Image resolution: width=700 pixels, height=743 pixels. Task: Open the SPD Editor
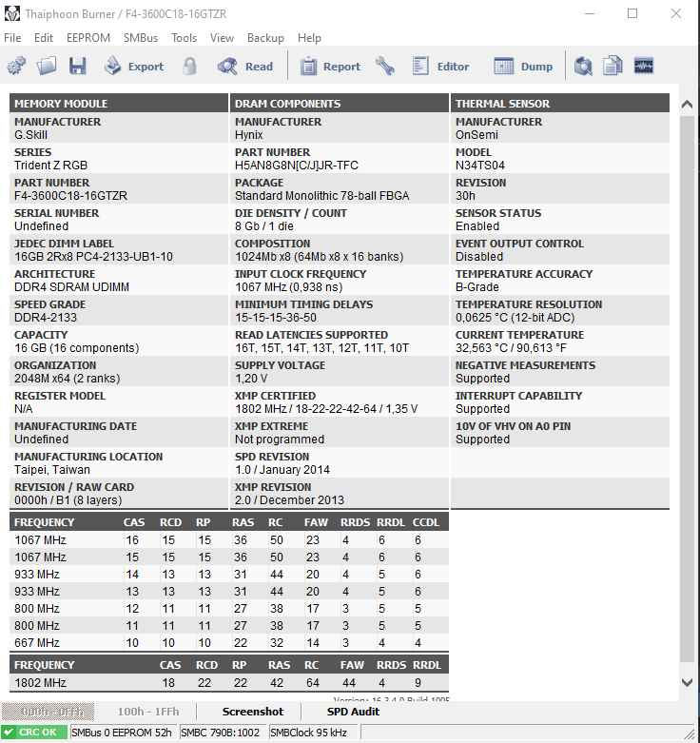pyautogui.click(x=440, y=67)
